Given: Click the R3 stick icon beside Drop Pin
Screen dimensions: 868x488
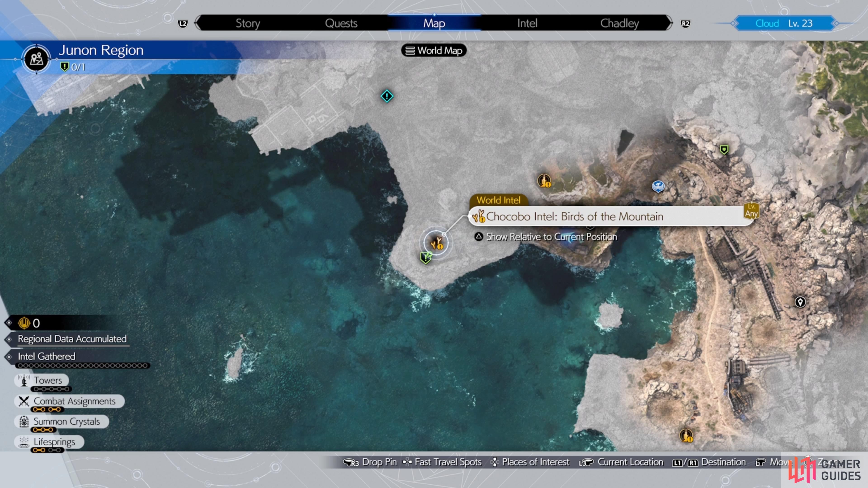Looking at the screenshot, I should tap(351, 462).
